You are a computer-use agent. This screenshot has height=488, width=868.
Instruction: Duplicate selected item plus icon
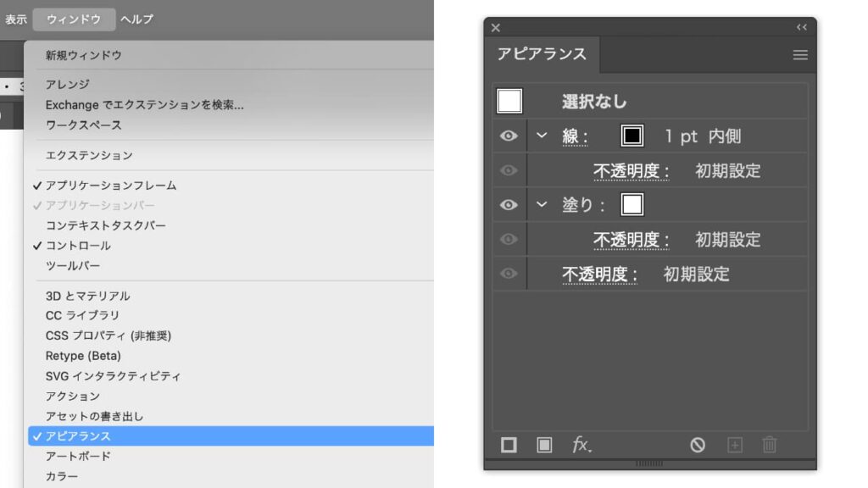click(x=735, y=445)
